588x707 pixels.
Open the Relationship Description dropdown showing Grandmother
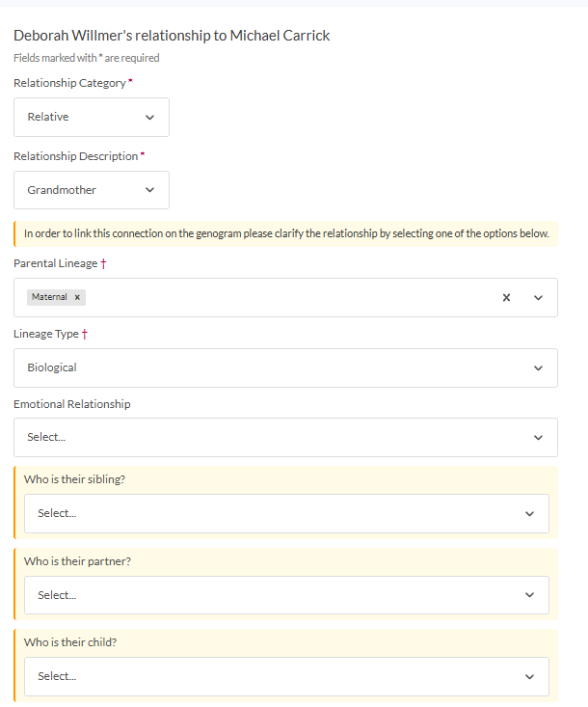pyautogui.click(x=92, y=190)
